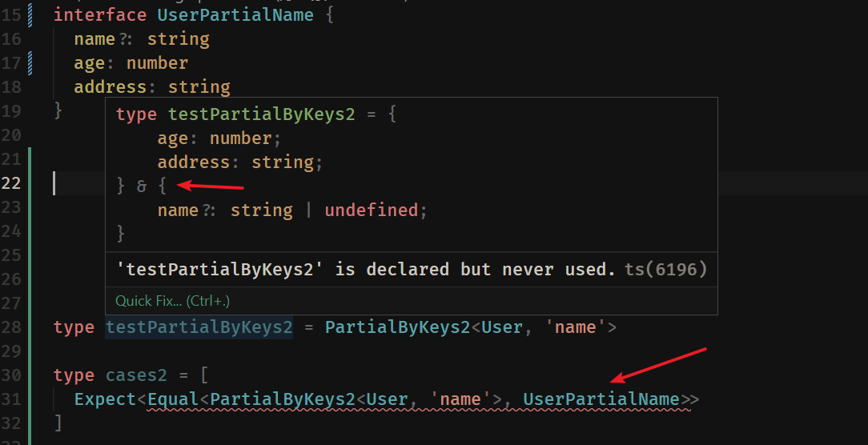Click 'undefined' in hover tooltip
Image resolution: width=868 pixels, height=445 pixels.
372,210
